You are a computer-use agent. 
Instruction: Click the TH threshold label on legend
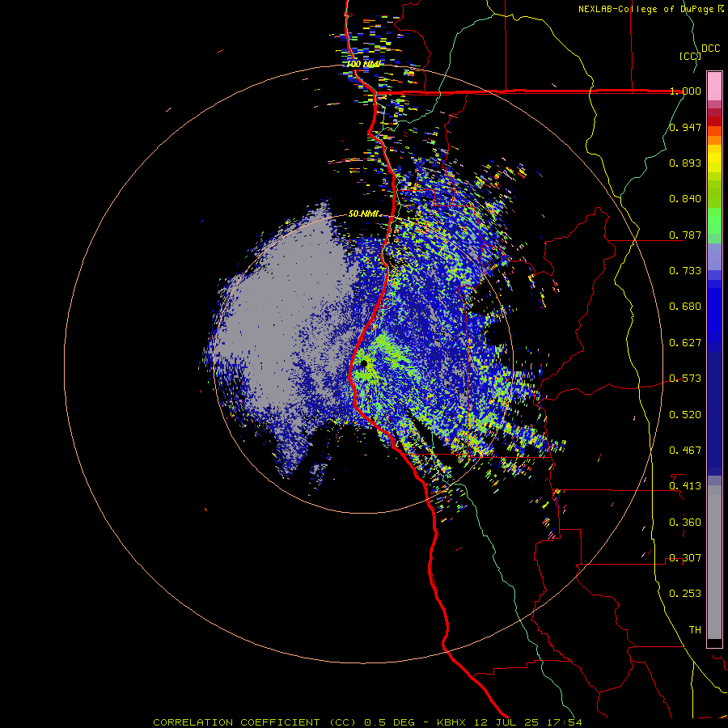point(695,630)
